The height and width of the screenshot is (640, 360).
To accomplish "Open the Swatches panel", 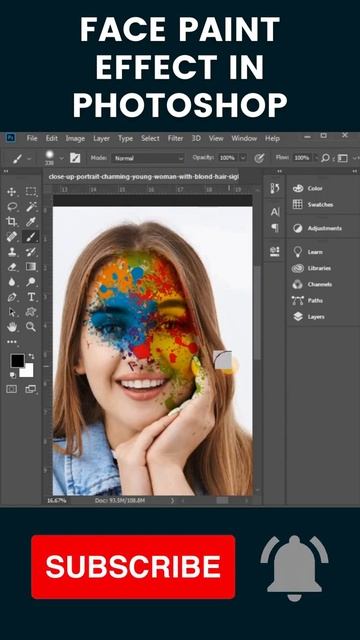I will [313, 204].
